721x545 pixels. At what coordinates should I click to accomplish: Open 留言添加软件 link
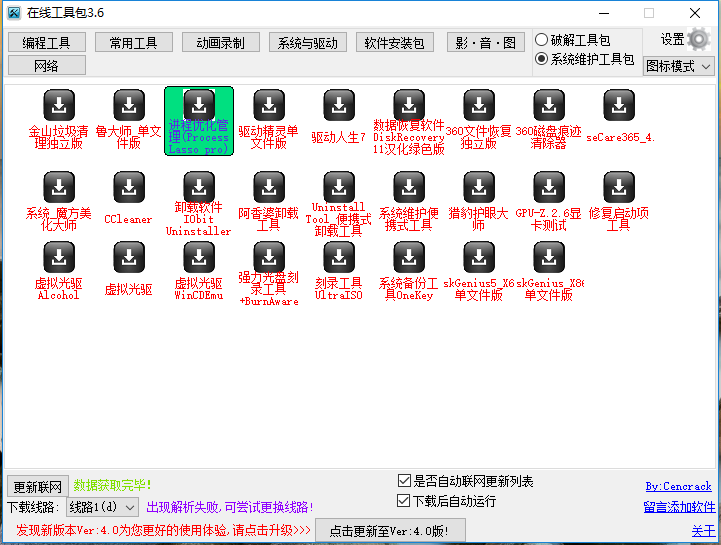[679, 507]
